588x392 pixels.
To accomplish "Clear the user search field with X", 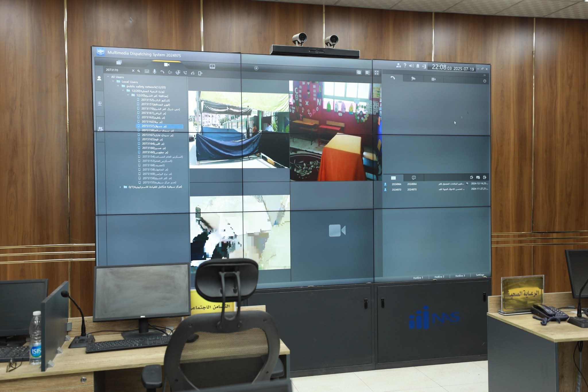I will click(x=133, y=71).
